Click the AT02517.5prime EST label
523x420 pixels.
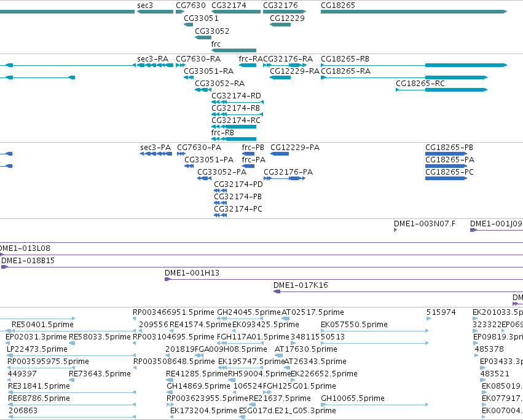point(313,312)
